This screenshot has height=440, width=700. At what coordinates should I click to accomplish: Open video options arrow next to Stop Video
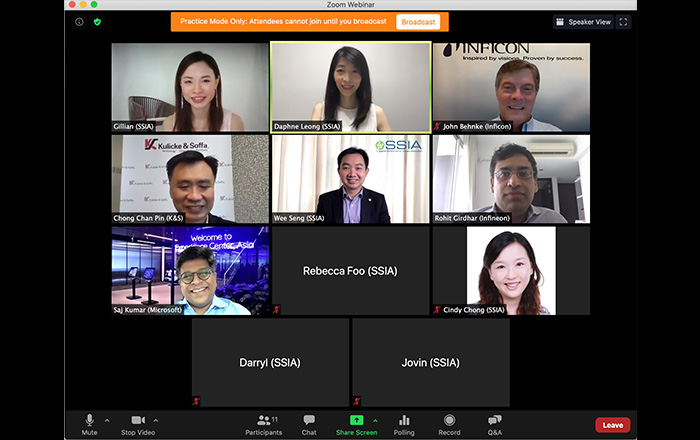(x=156, y=420)
